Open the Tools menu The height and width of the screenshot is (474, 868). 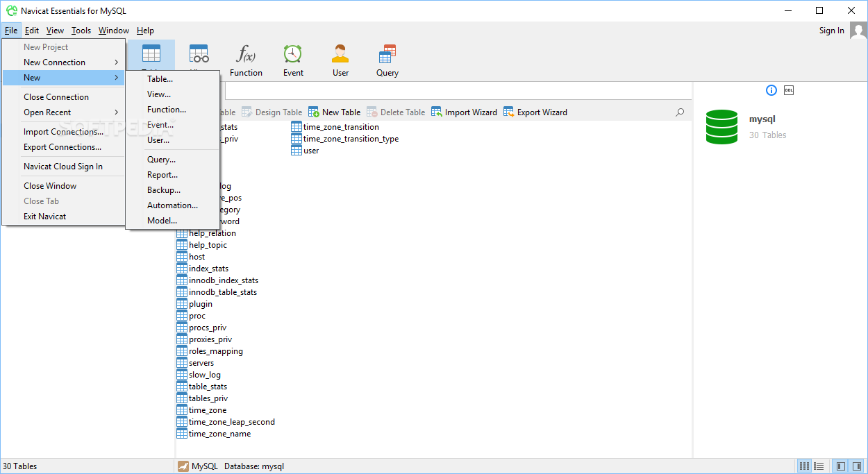pos(81,31)
